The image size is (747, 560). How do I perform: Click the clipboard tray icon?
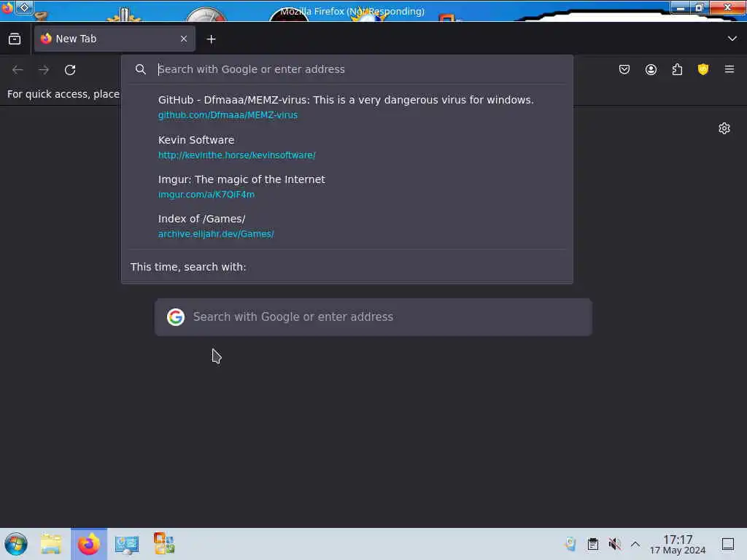click(x=592, y=544)
